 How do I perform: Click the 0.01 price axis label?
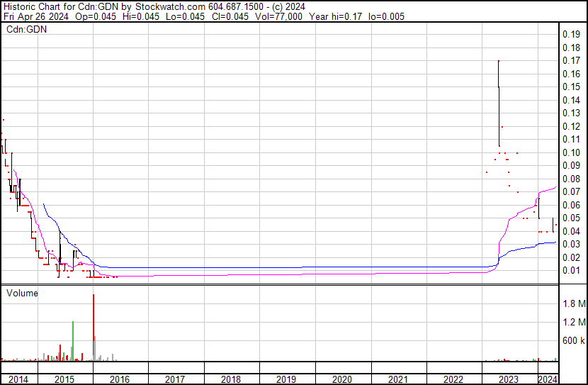570,270
